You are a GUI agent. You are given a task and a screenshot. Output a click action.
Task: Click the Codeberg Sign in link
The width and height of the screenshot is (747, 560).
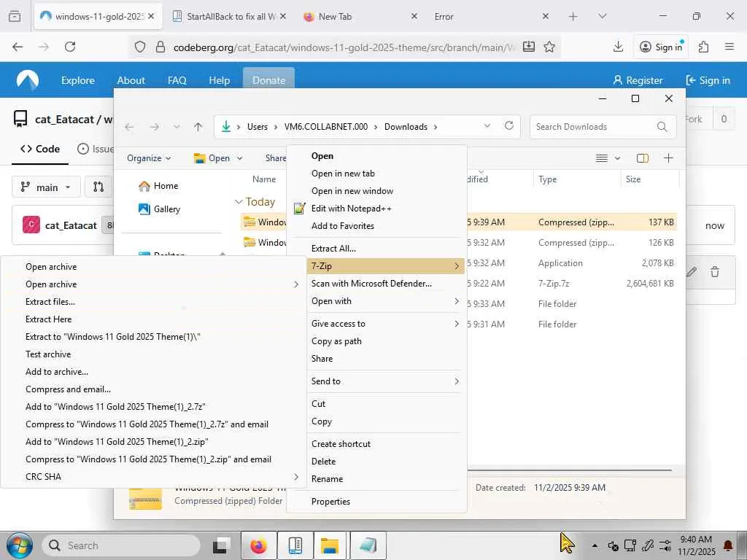tap(708, 80)
